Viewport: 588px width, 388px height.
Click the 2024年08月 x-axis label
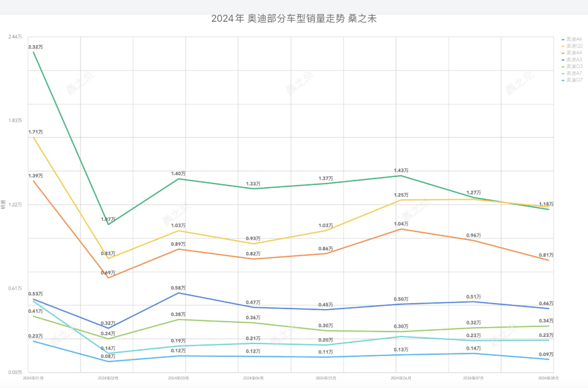tap(548, 378)
